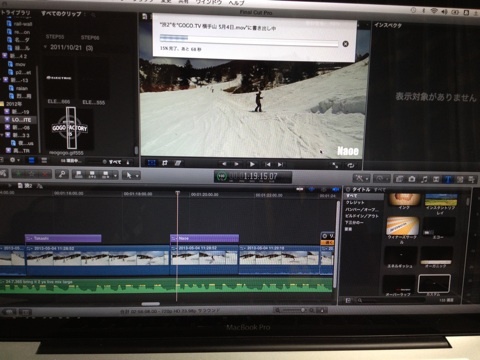Toggle skimming in the timeline header
This screenshot has height=360, width=480.
[x=300, y=189]
